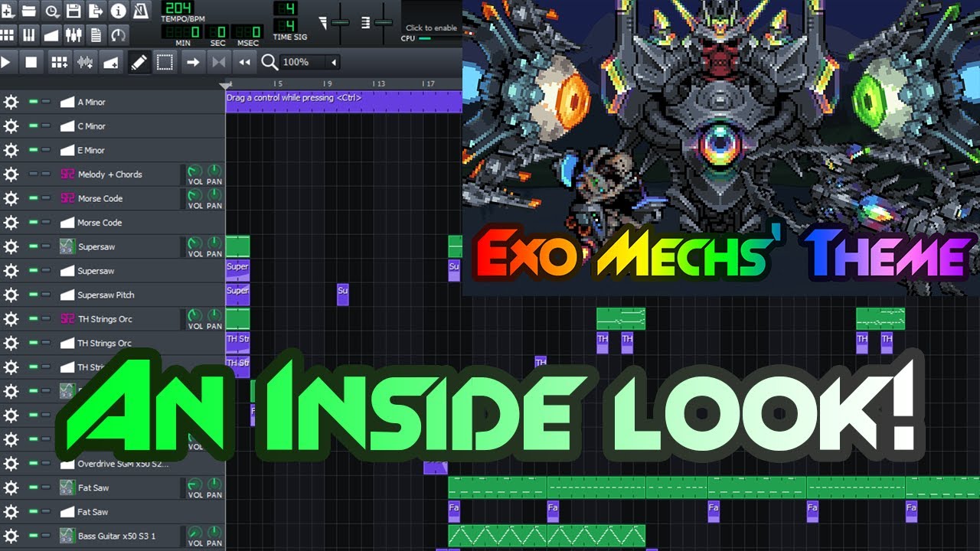Click the info help icon
Viewport: 980px width, 551px height.
[x=118, y=11]
